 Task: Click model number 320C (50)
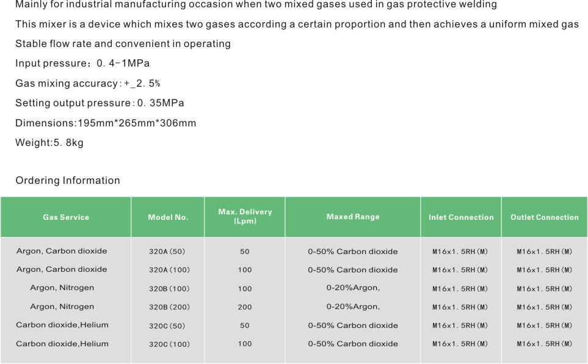[167, 326]
